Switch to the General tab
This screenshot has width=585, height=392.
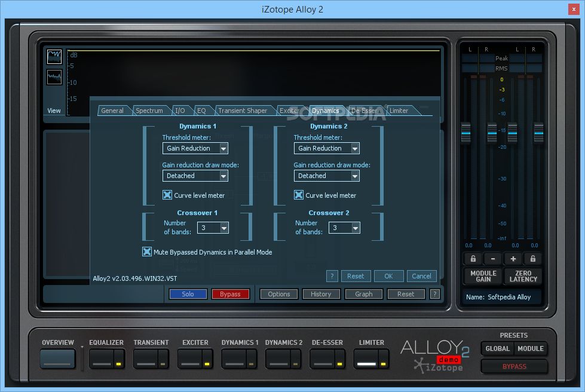[112, 111]
